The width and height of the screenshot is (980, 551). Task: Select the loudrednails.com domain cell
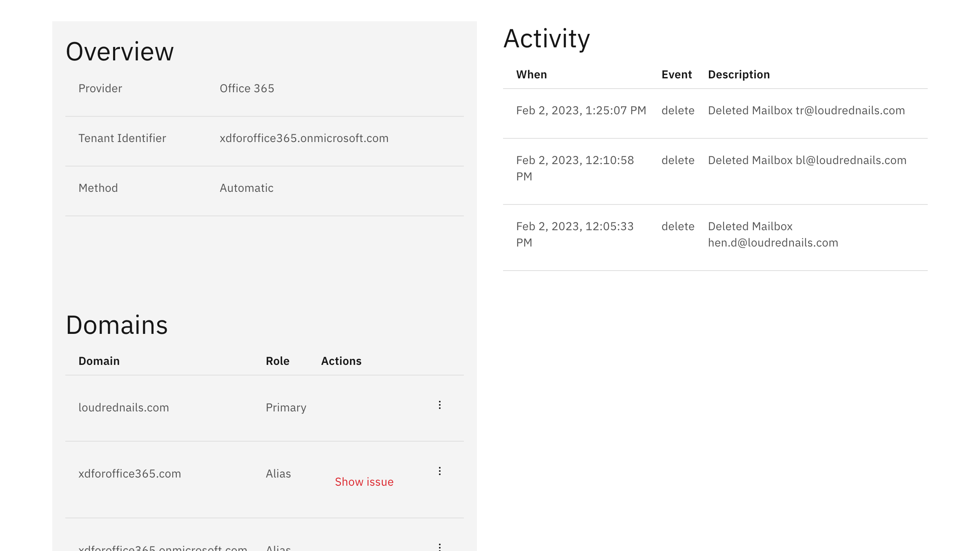pyautogui.click(x=124, y=407)
